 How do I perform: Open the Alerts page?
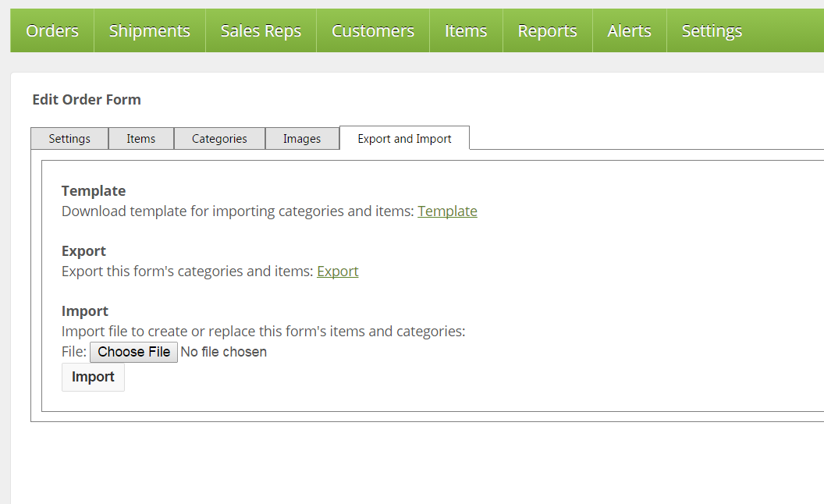(629, 31)
